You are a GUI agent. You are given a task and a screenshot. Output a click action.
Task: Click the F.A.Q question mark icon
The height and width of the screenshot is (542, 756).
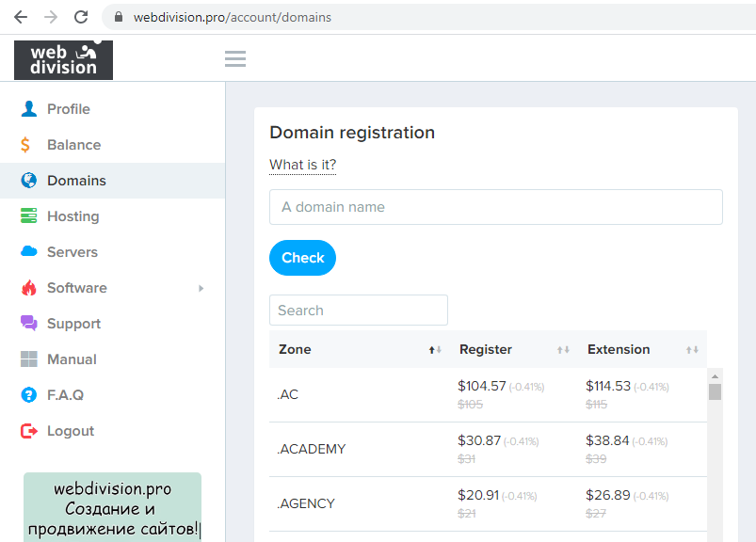click(x=29, y=395)
